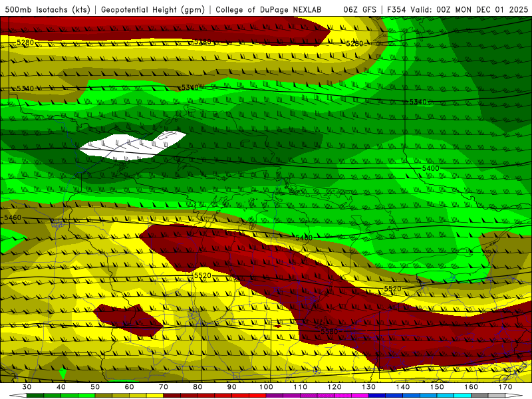The width and height of the screenshot is (532, 399).
Task: Select the "06Z GFS" model run label
Action: 360,10
